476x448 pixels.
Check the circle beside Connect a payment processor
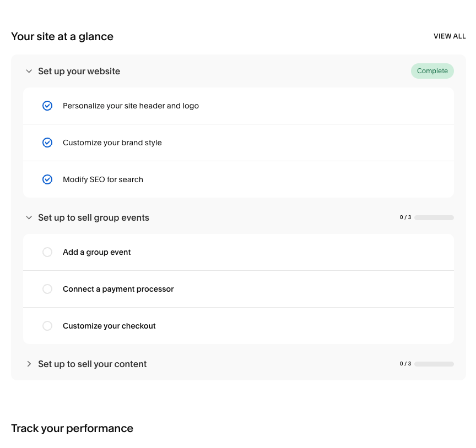point(47,289)
